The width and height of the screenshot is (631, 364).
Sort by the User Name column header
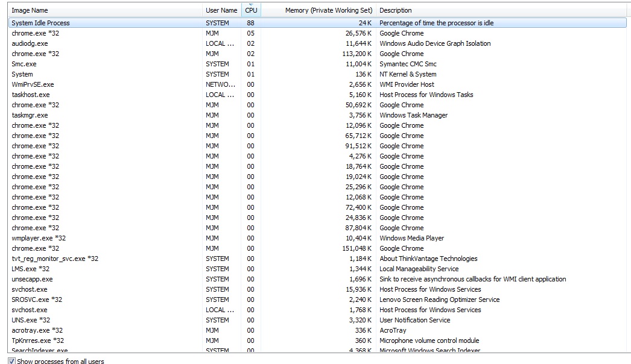pos(221,10)
